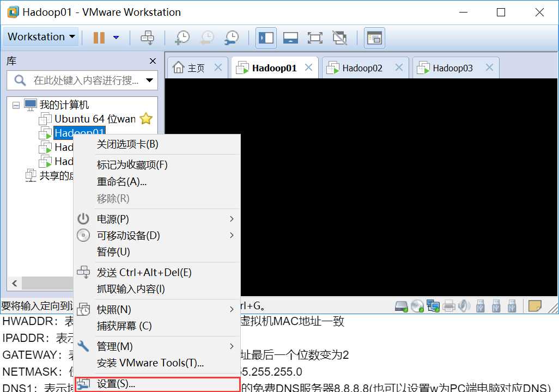Take a snapshot using the toolbar icon
This screenshot has height=392, width=559.
(182, 38)
